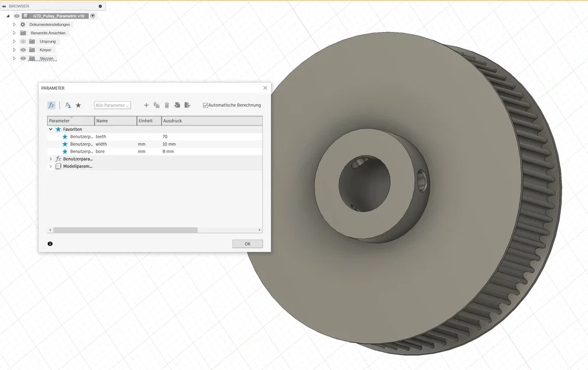Image resolution: width=588 pixels, height=370 pixels.
Task: Collapse the Favoriten group in the parameter list
Action: coord(50,129)
